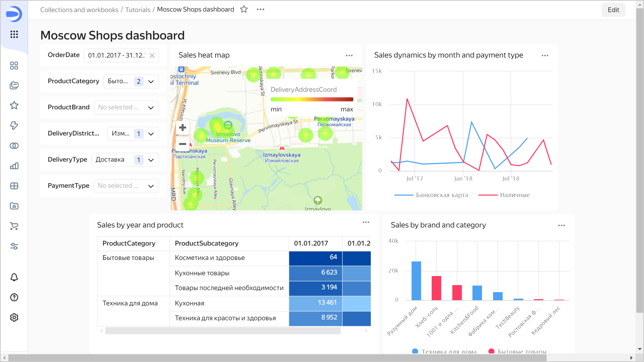
Task: Click the Edit button
Action: pos(613,10)
